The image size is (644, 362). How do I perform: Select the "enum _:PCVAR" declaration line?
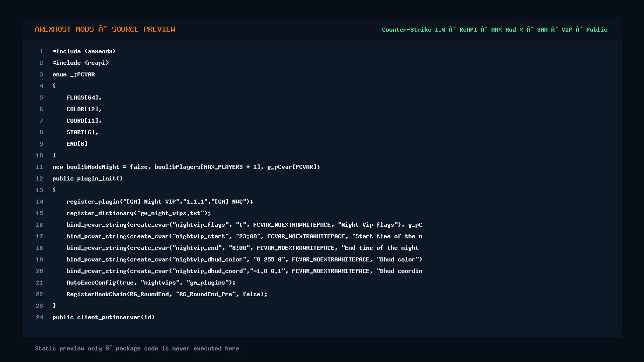74,74
